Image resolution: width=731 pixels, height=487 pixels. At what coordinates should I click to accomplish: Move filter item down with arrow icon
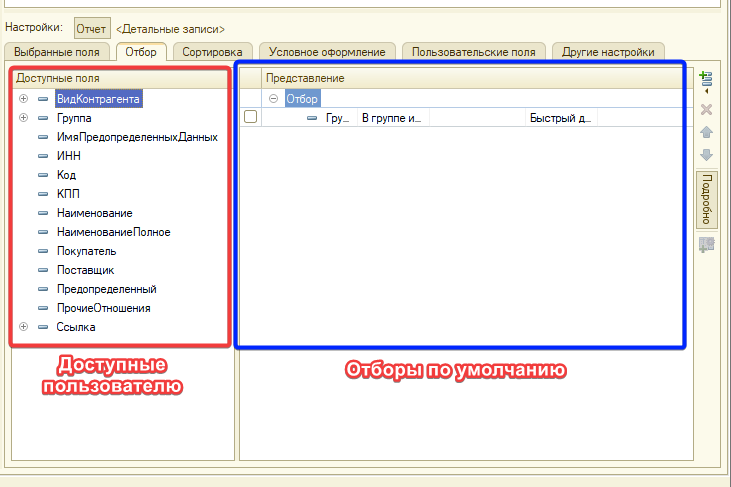pos(706,155)
